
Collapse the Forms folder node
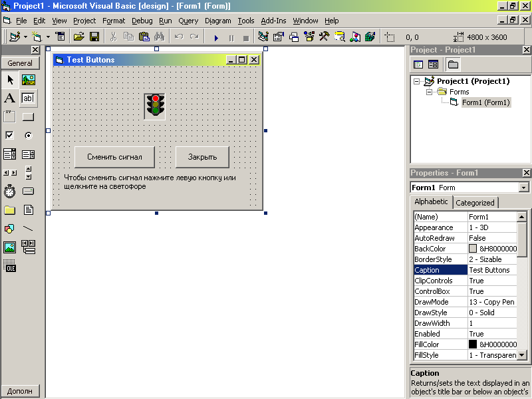coord(429,92)
